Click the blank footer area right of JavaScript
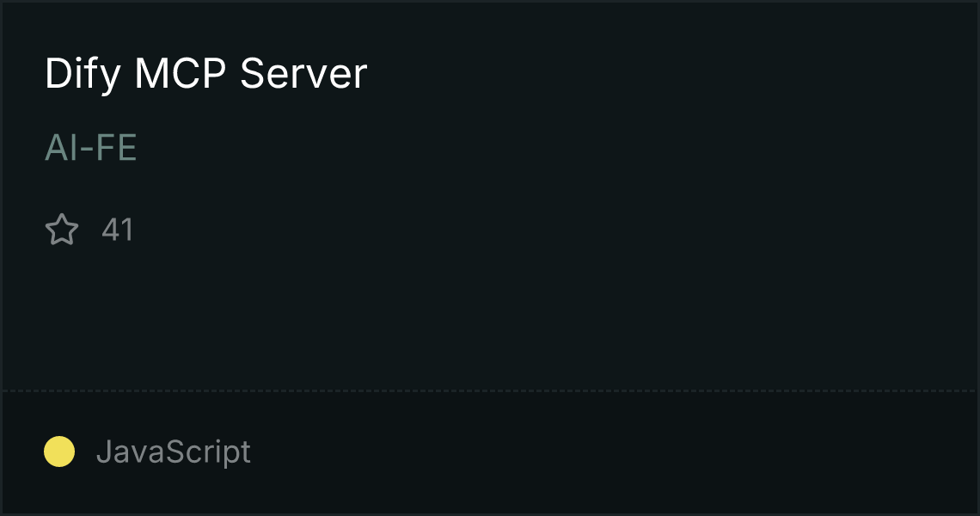Screen dimensions: 980x516 click(x=612, y=452)
